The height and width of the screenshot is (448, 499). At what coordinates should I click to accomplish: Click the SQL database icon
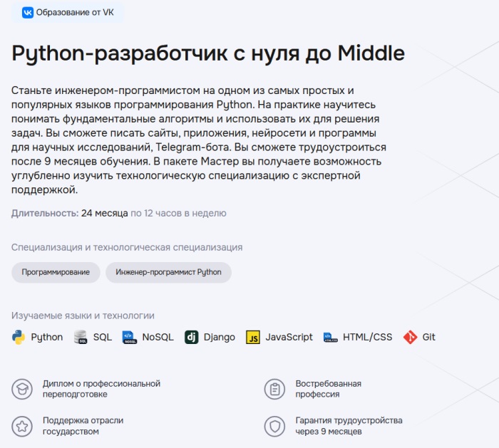tap(81, 338)
